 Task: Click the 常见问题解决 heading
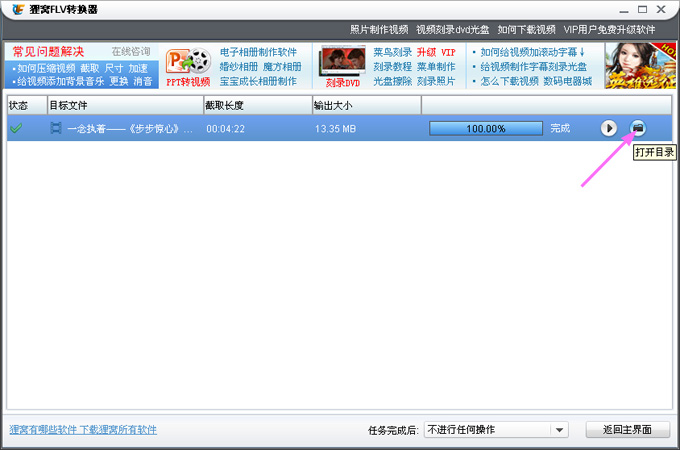(48, 52)
